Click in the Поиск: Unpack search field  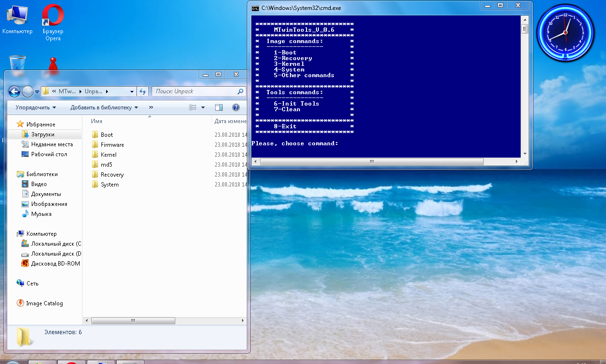click(x=194, y=91)
